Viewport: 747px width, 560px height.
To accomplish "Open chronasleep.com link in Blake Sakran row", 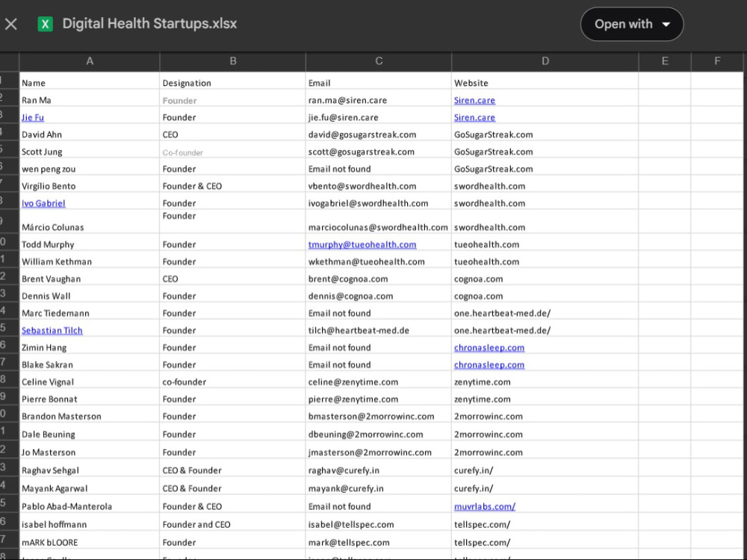I will [x=489, y=365].
